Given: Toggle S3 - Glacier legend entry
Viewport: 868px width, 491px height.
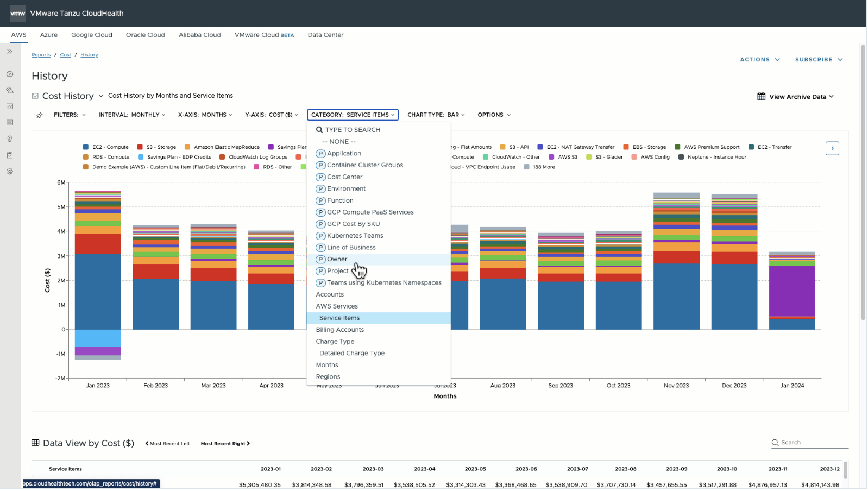Looking at the screenshot, I should click(x=605, y=157).
